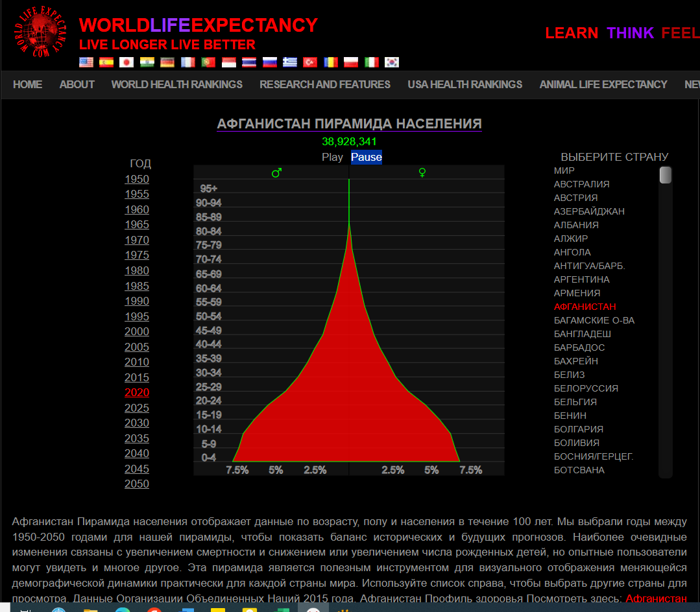
Task: Click the female symbol above the pyramid
Action: pyautogui.click(x=422, y=172)
